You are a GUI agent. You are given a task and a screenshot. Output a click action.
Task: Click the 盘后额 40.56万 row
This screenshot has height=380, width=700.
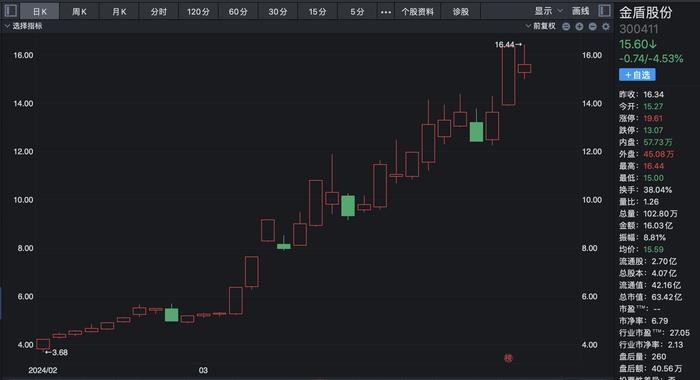[650, 369]
